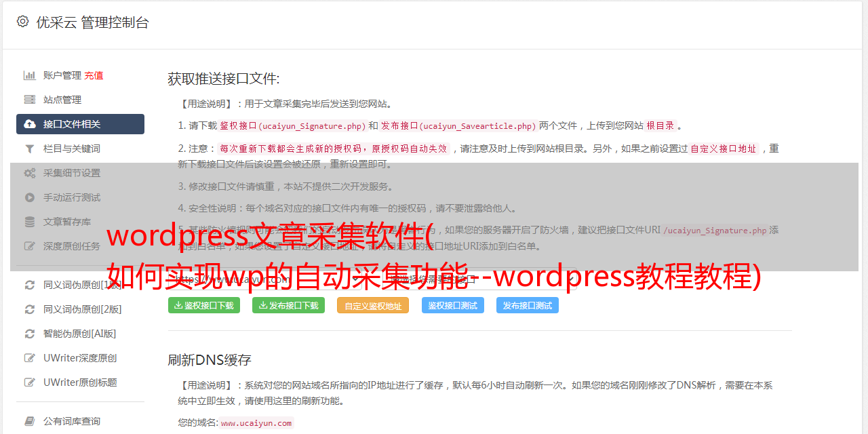Click the orange 自定义鉴权地址 button
The width and height of the screenshot is (868, 434).
coord(373,305)
